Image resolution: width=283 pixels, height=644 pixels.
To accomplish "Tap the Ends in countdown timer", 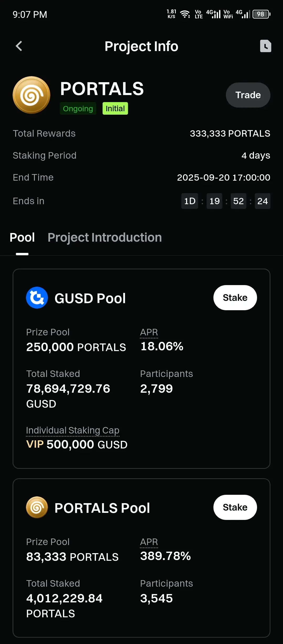I will tap(226, 201).
